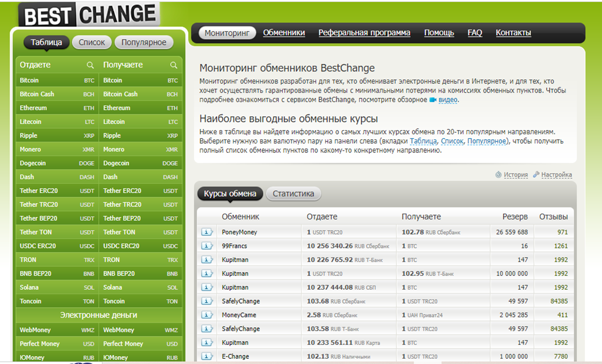Click the Резерв column header
The height and width of the screenshot is (364, 602).
pyautogui.click(x=515, y=217)
